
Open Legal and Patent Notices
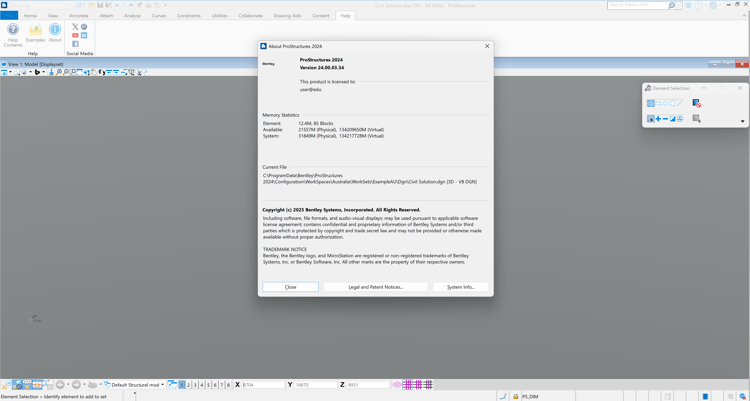pos(375,287)
